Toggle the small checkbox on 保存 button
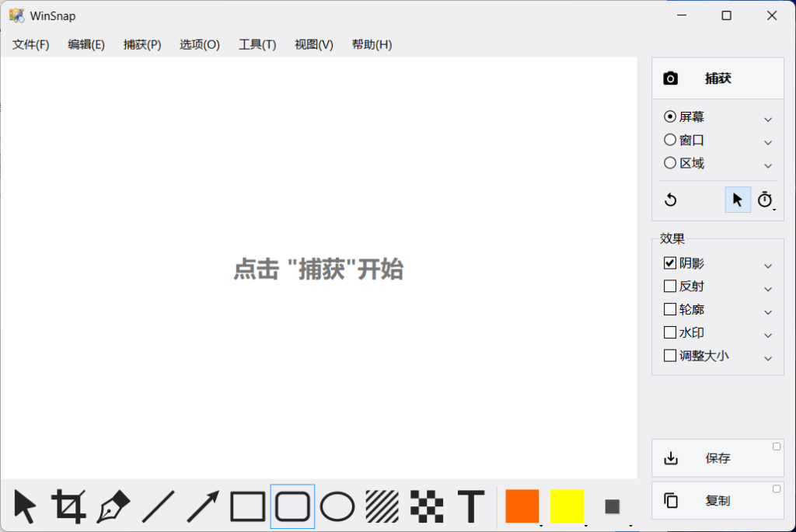 click(777, 447)
